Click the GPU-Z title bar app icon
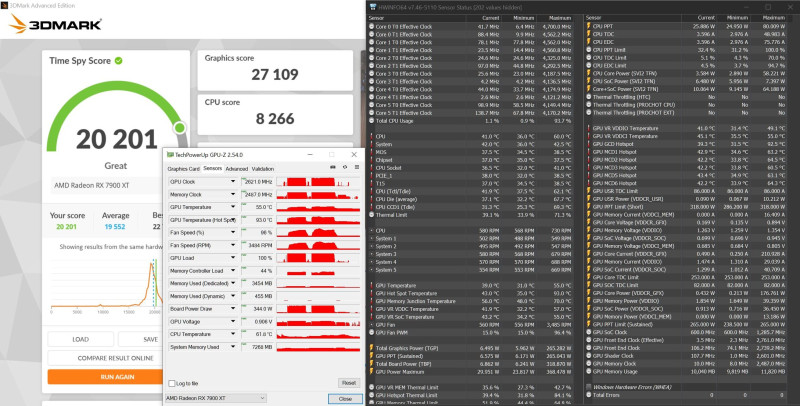The width and height of the screenshot is (800, 406). [170, 155]
